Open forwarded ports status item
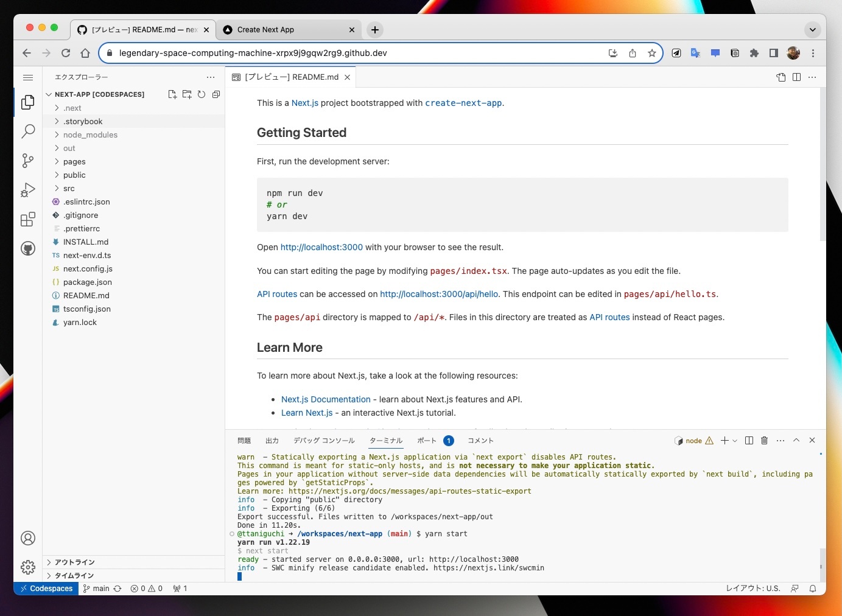Viewport: 842px width, 616px height. (x=180, y=589)
